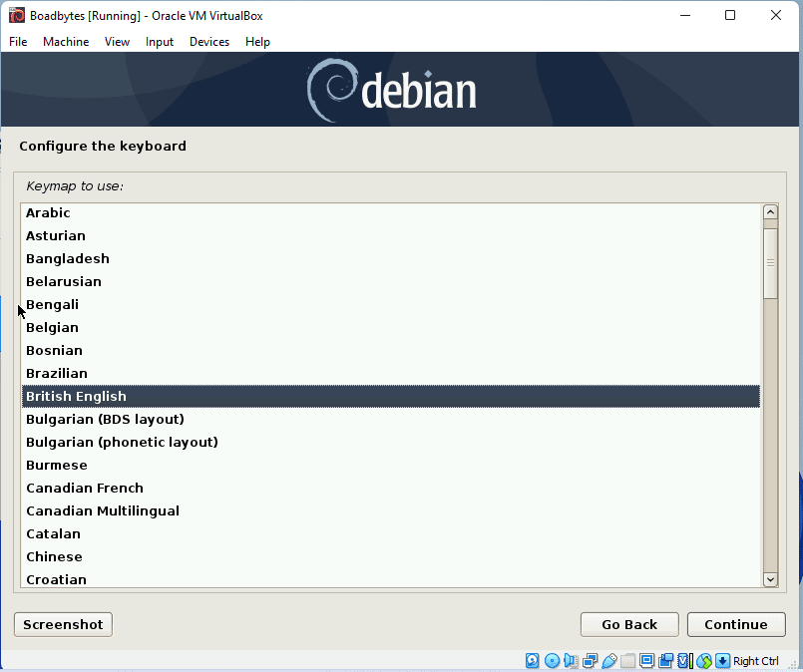Open the optical drive status icon

coord(552,661)
